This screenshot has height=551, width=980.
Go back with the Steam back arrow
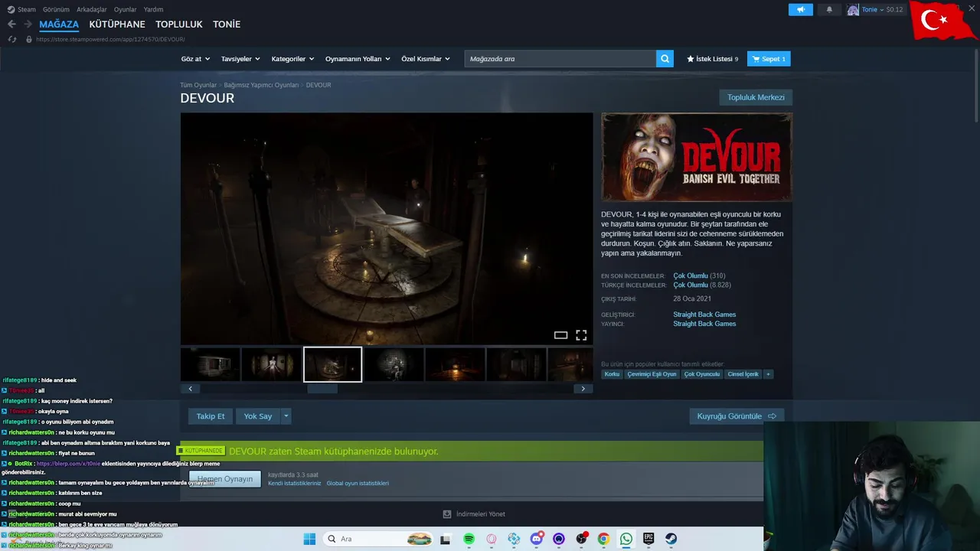tap(11, 24)
